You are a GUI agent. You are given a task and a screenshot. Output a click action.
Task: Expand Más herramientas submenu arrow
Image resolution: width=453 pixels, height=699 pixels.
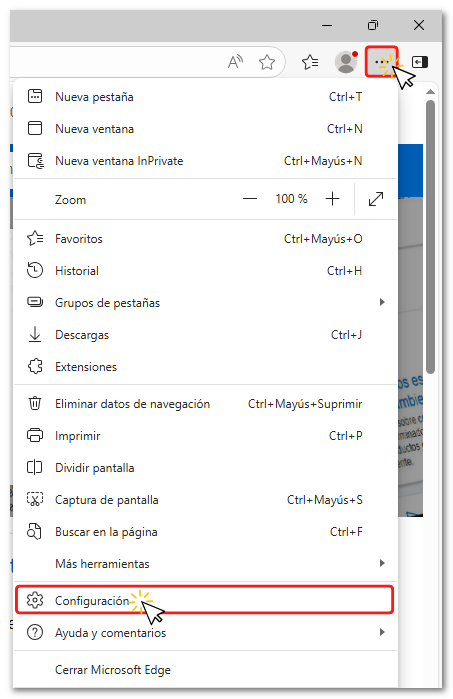tap(382, 563)
